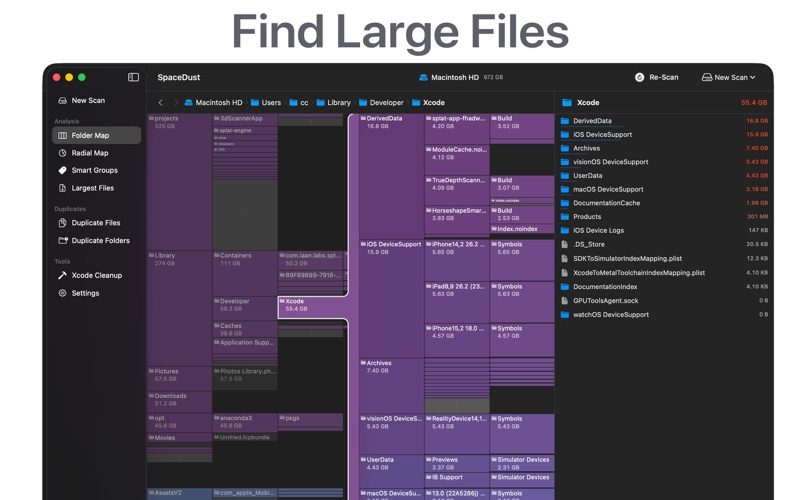Go forward with the right chevron
The image size is (800, 500).
pos(176,103)
